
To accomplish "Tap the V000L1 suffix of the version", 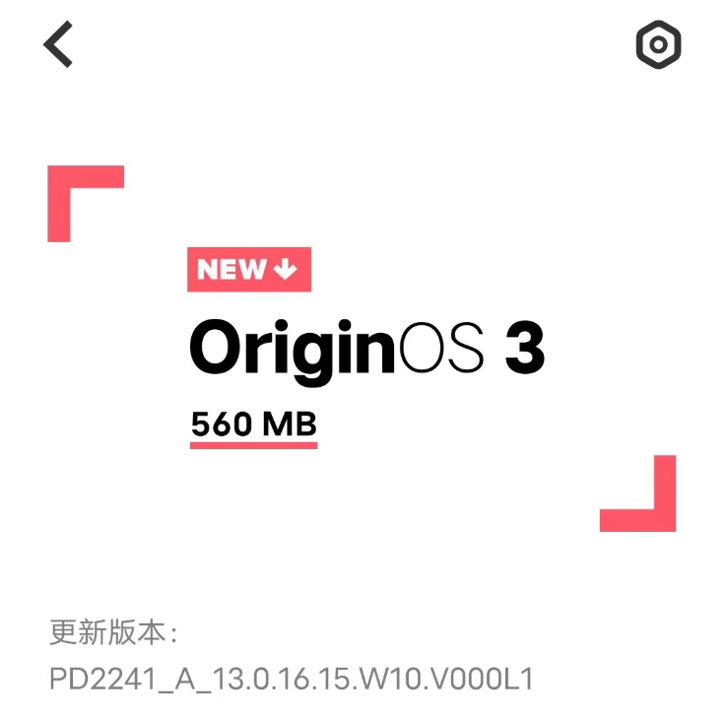I will [479, 679].
